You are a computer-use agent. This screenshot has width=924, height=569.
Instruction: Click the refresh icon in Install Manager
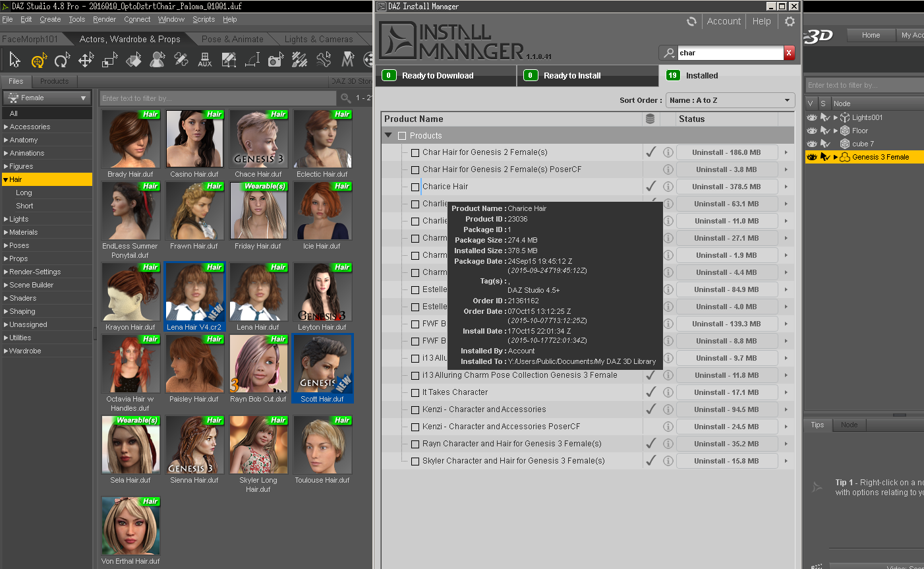tap(691, 21)
